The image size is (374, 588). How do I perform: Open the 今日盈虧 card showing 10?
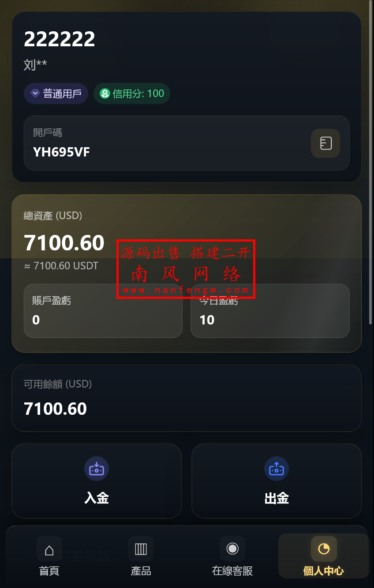point(270,311)
